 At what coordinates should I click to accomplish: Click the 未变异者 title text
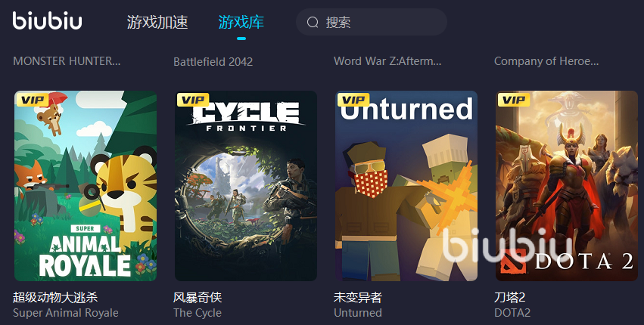(358, 298)
